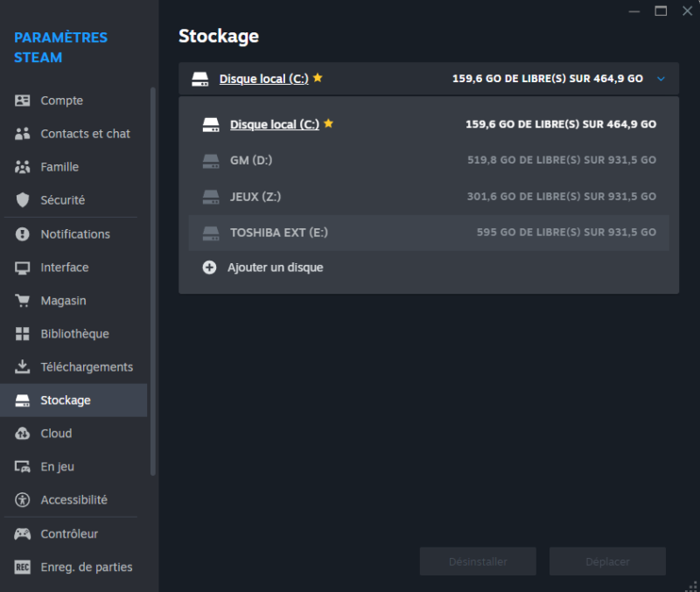700x592 pixels.
Task: Go to Bibliothèque settings
Action: point(75,334)
